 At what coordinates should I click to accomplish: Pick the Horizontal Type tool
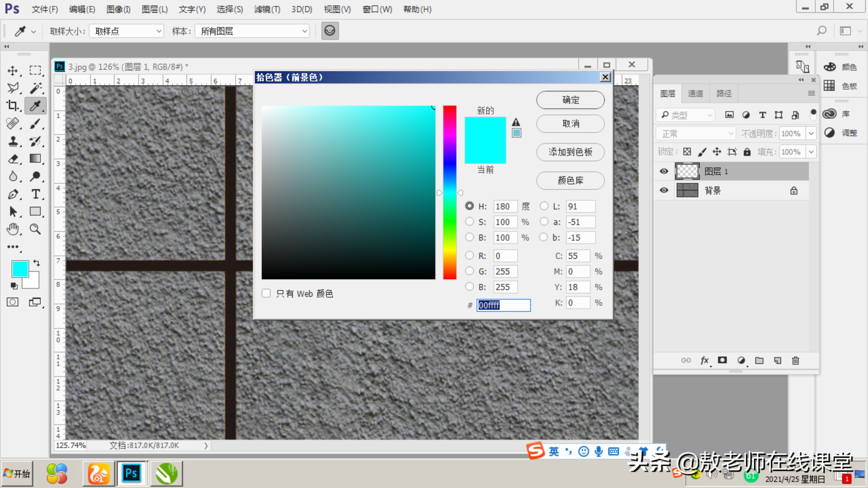35,194
